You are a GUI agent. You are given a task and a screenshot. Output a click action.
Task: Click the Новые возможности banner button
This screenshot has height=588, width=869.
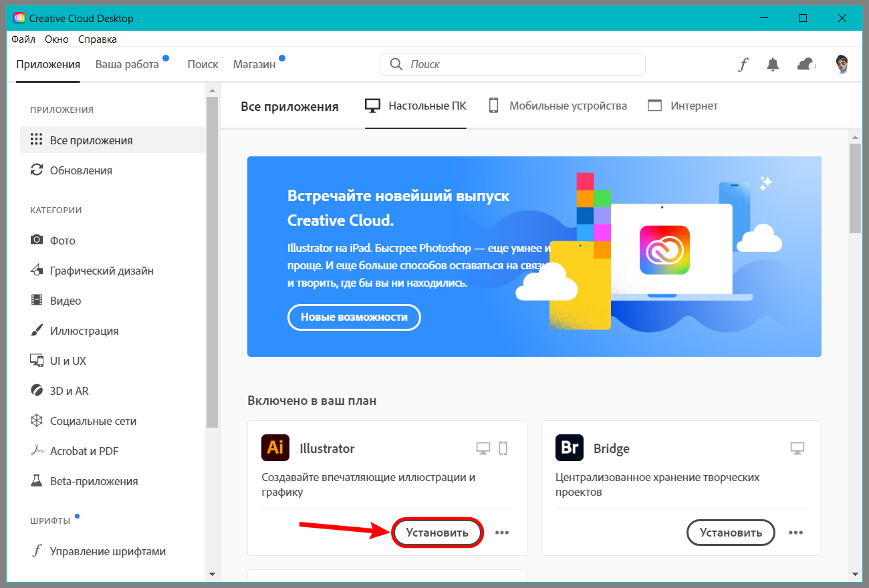(x=354, y=317)
